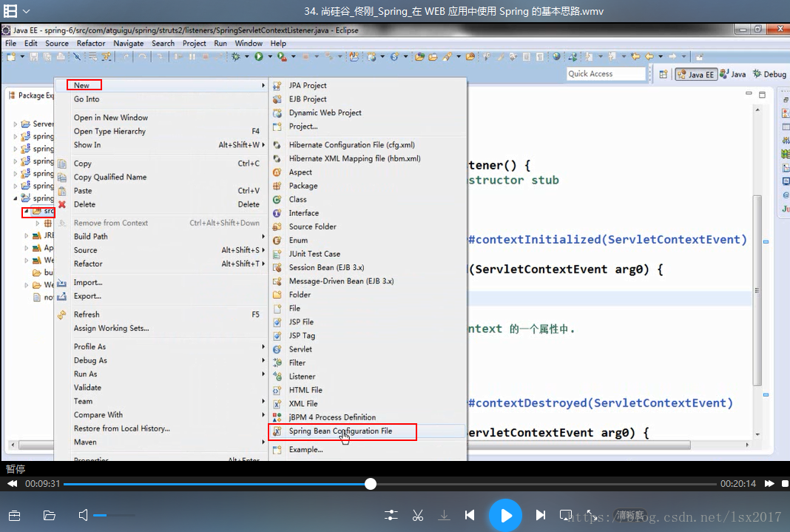Skip to previous video track
The width and height of the screenshot is (790, 532).
(x=470, y=515)
